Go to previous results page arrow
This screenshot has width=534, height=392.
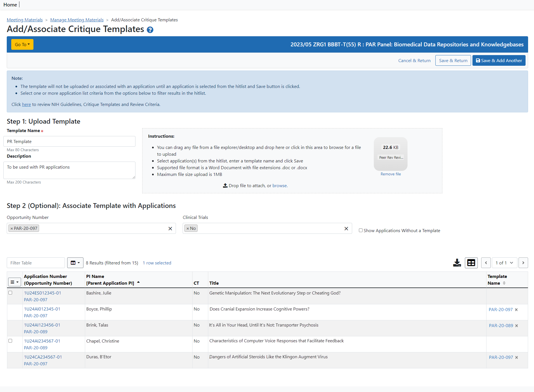(486, 263)
